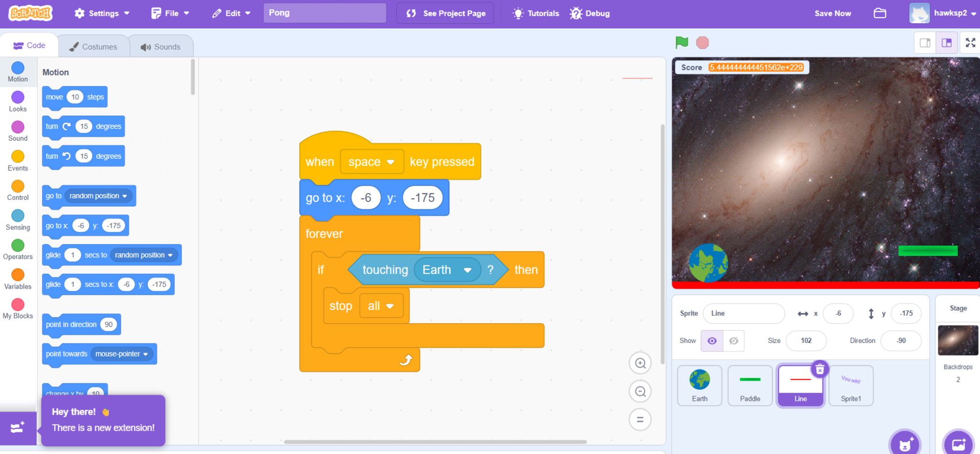Open the add extension button
This screenshot has width=980, height=454.
click(18, 428)
